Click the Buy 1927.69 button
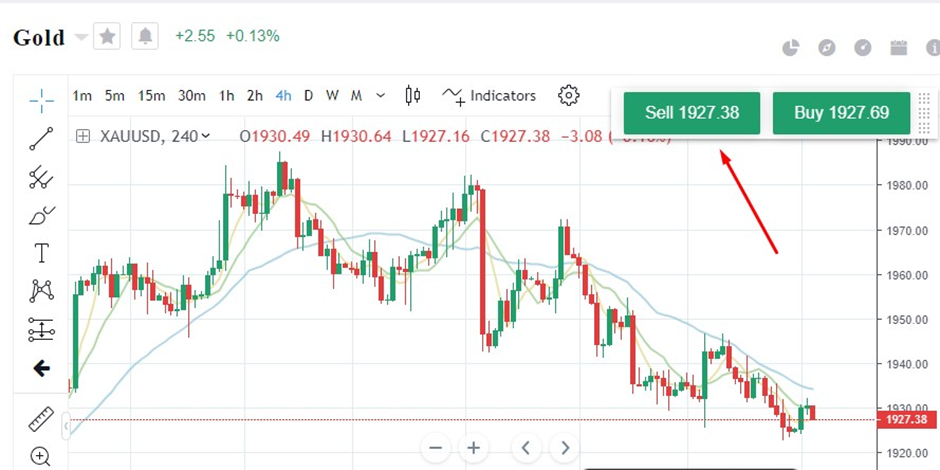 pyautogui.click(x=841, y=113)
